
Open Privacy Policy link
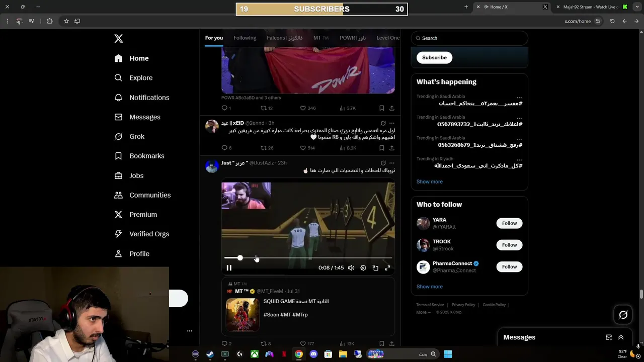tap(463, 305)
